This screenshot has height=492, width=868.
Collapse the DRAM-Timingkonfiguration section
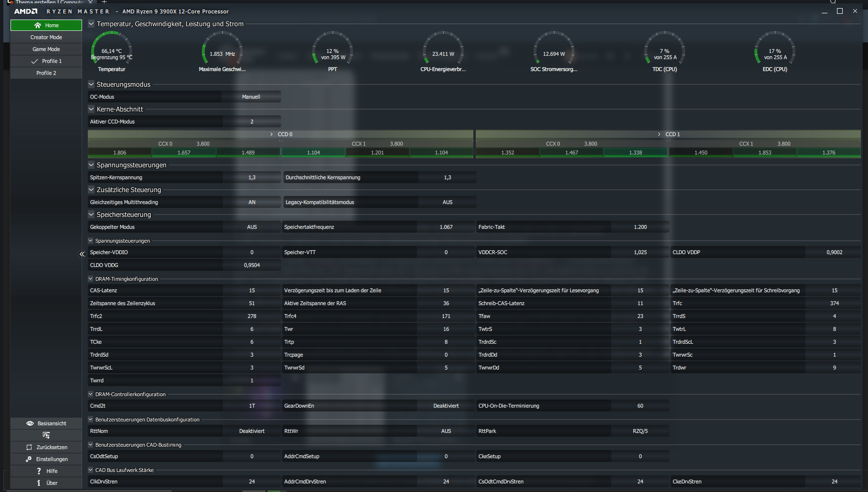(91, 279)
